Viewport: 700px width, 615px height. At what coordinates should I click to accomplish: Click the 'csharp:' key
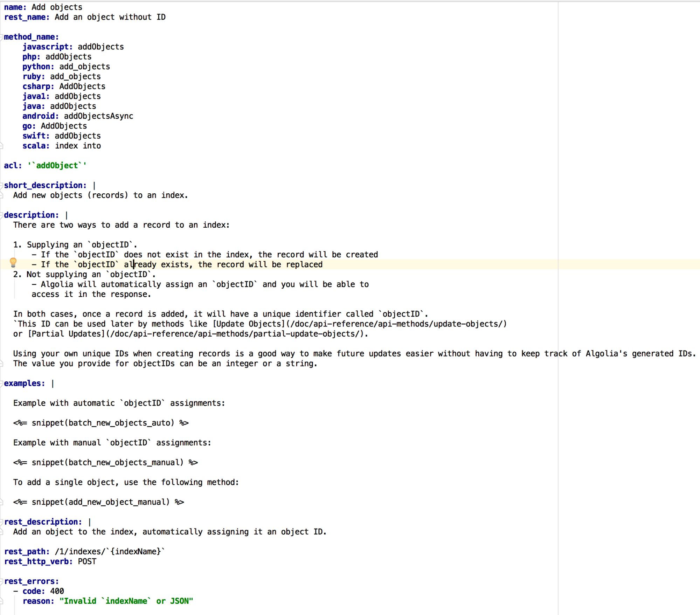pyautogui.click(x=39, y=87)
